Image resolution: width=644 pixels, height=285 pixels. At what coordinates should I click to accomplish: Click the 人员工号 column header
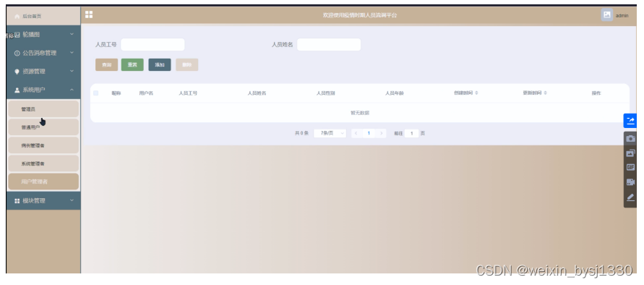click(188, 93)
